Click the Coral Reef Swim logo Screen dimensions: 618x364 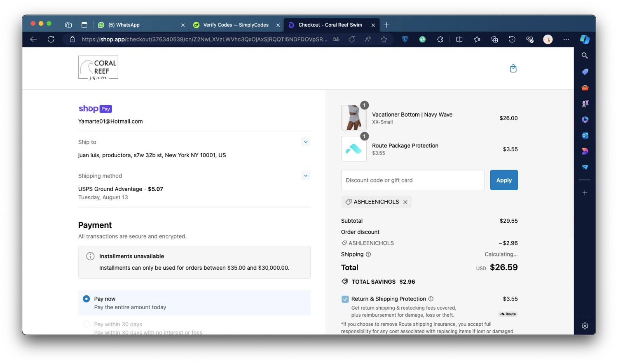[x=98, y=68]
